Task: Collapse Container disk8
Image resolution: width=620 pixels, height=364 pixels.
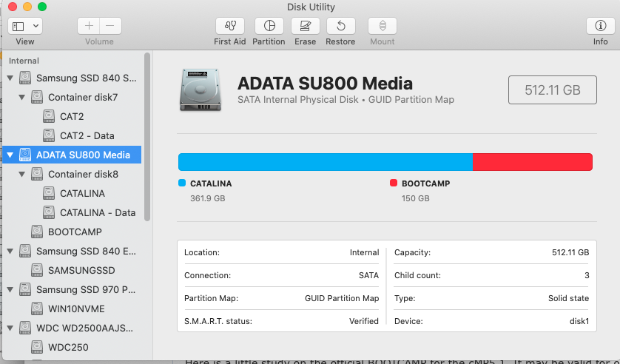Action: point(22,175)
